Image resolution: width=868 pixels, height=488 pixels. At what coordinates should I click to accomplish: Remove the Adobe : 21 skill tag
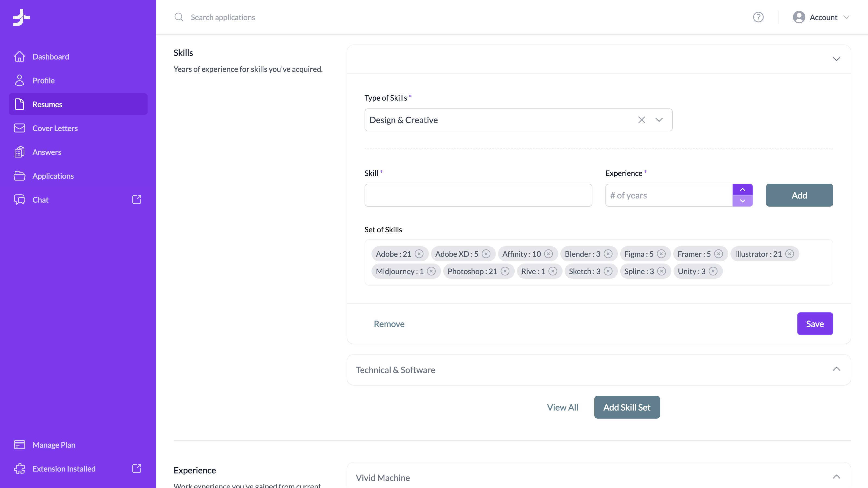(x=419, y=254)
